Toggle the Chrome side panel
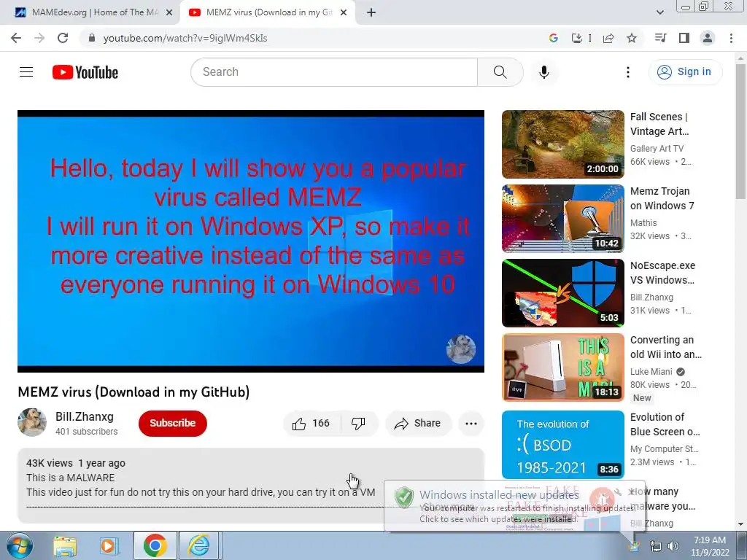747x560 pixels. click(x=684, y=38)
